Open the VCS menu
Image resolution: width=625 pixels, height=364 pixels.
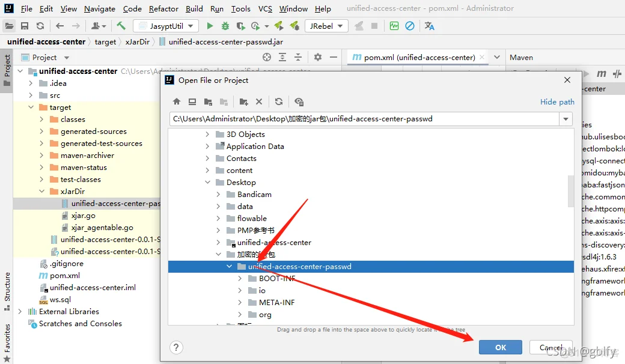265,8
